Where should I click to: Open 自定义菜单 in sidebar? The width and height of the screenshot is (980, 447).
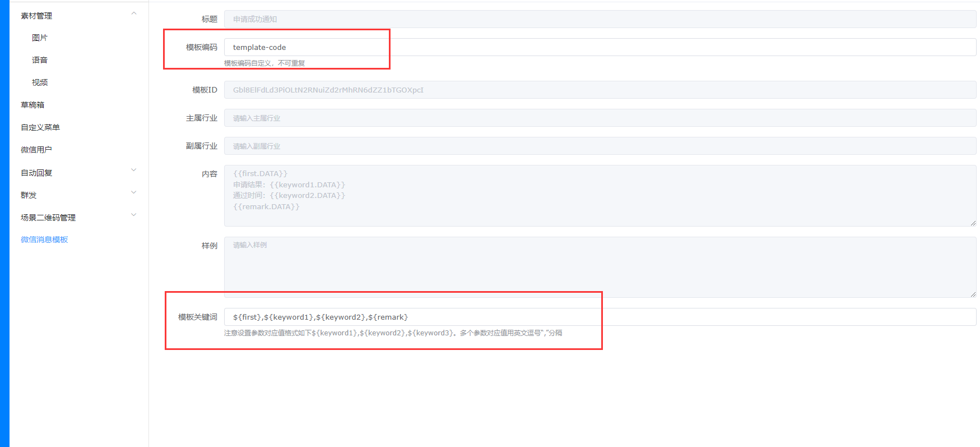tap(40, 127)
